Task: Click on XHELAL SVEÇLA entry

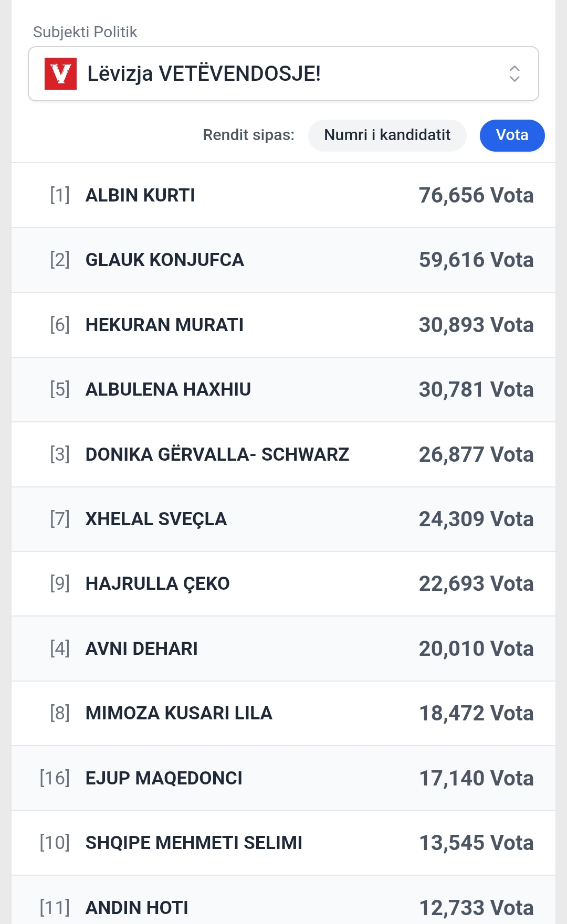Action: click(x=156, y=519)
